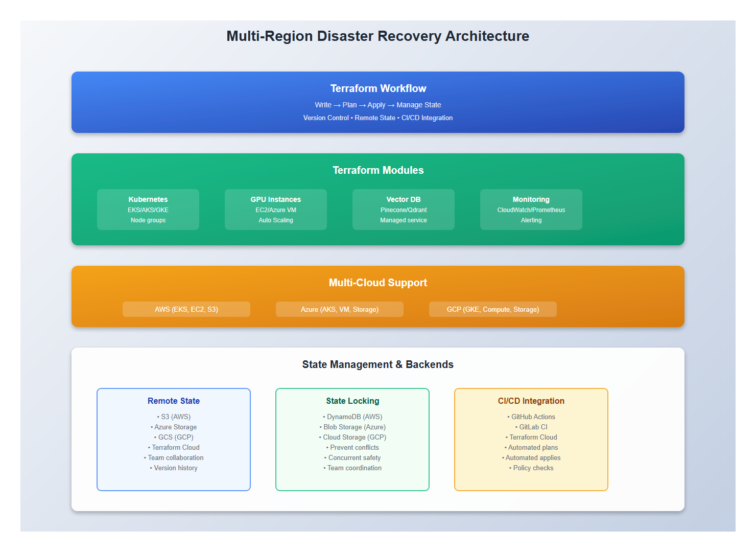Click the Multi-Cloud Support header
Viewport: 756px width, 552px height.
click(x=378, y=282)
